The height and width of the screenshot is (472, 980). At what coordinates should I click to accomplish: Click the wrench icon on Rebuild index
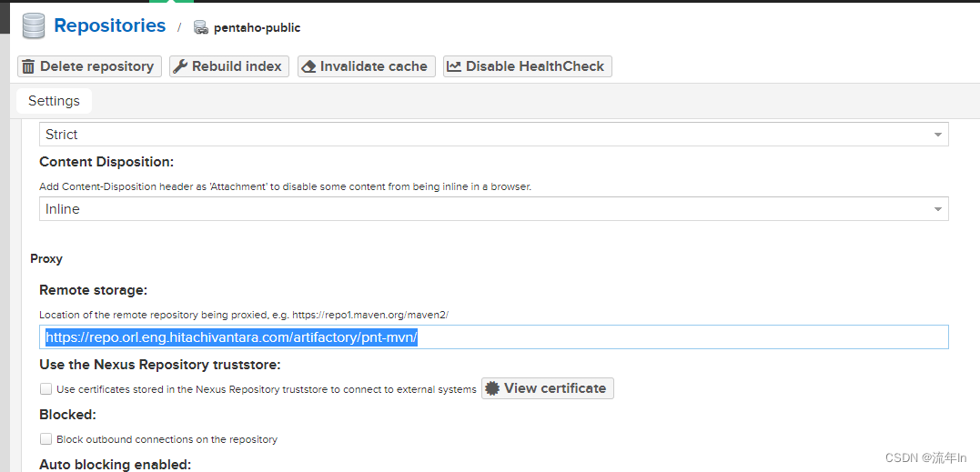point(180,66)
